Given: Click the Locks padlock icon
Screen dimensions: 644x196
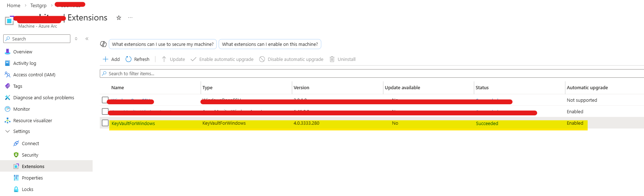Looking at the screenshot, I should pos(16,189).
